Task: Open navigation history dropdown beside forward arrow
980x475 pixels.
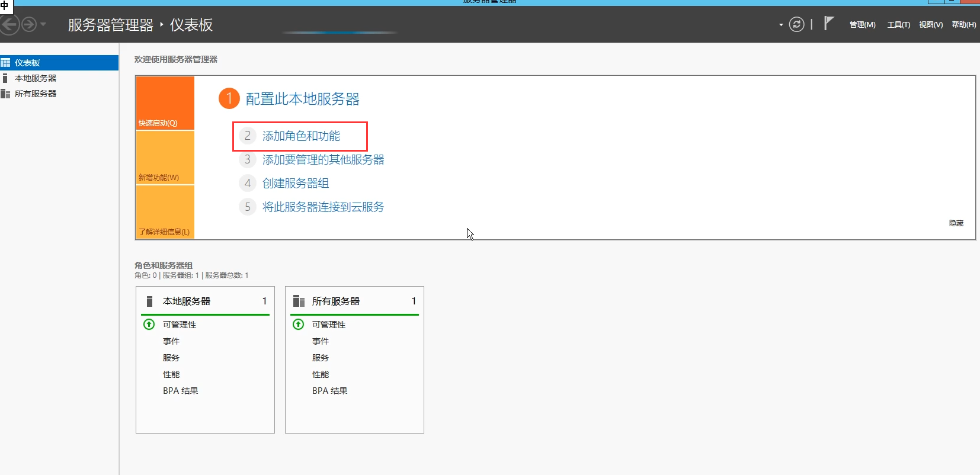Action: (43, 24)
